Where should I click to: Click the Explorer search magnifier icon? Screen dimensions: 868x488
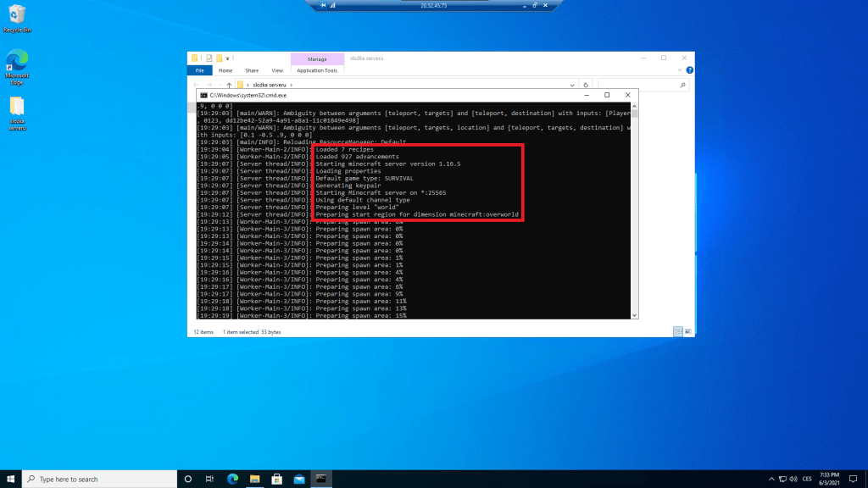(x=682, y=86)
